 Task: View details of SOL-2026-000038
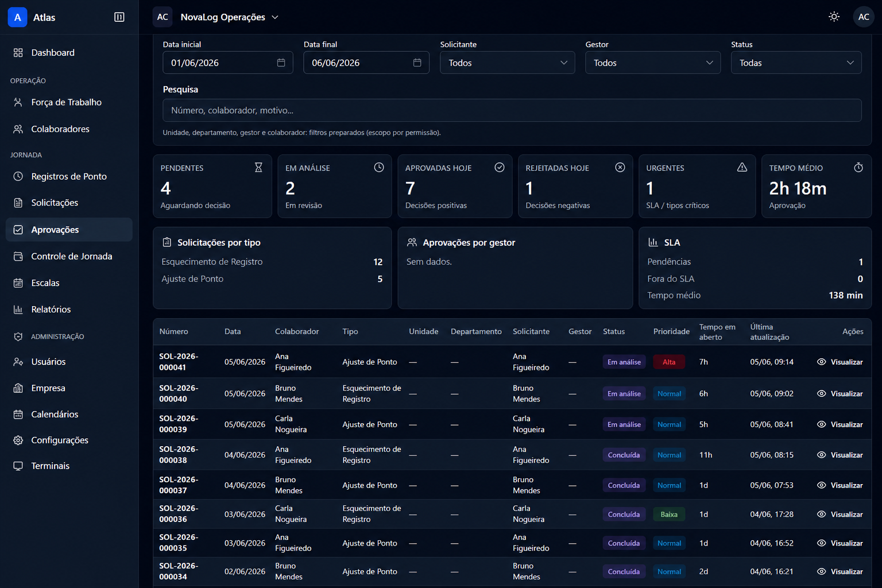click(840, 455)
